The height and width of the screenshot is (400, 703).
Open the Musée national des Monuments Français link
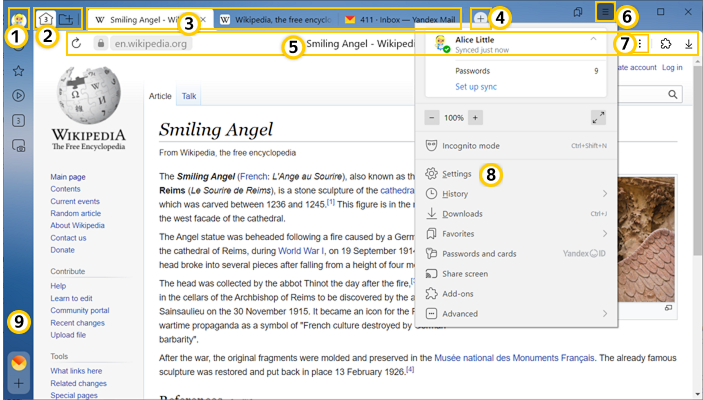click(515, 357)
